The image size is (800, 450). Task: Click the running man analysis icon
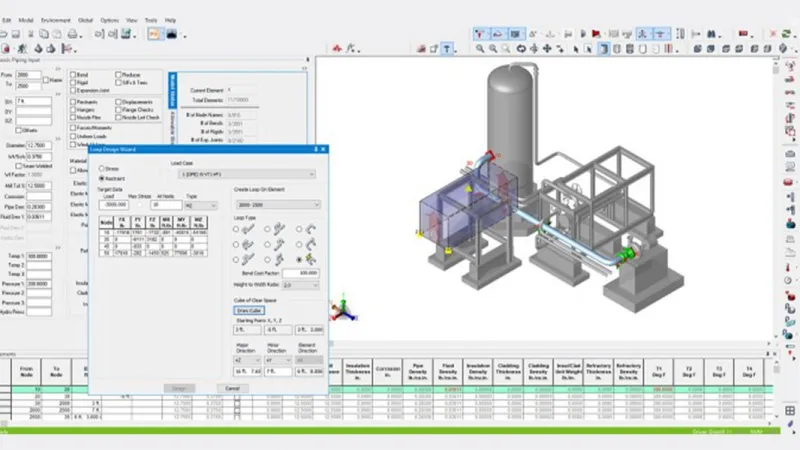coord(22,49)
